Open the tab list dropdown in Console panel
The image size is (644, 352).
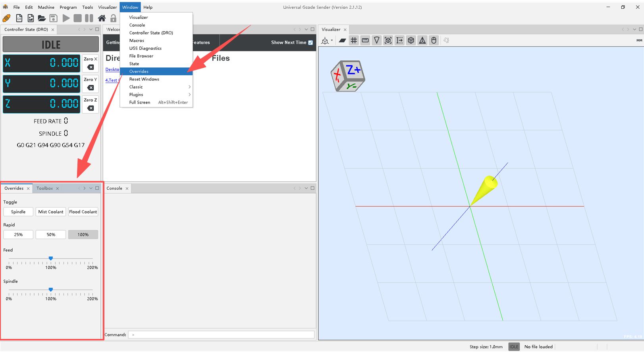(x=306, y=188)
